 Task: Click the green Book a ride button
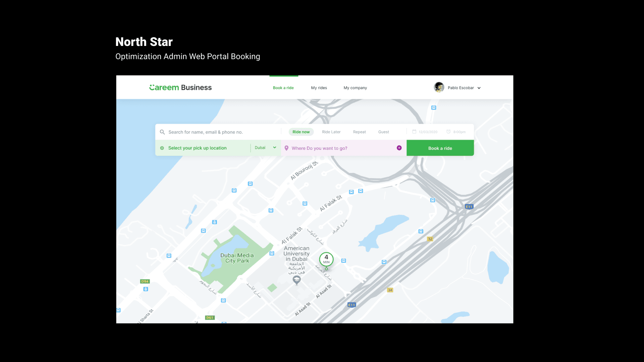point(440,148)
